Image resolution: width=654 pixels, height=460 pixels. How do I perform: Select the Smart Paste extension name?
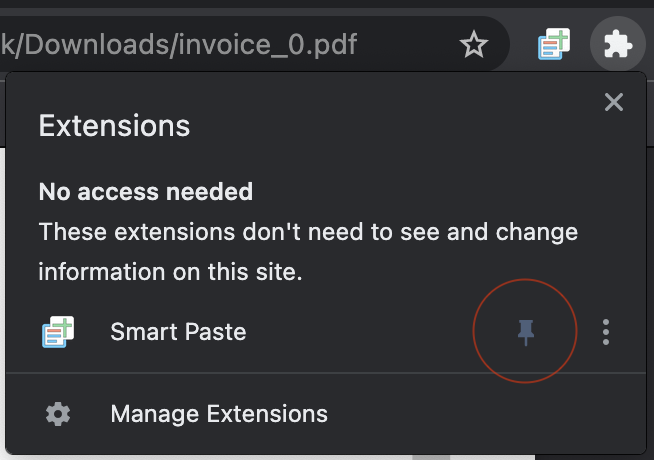(178, 332)
